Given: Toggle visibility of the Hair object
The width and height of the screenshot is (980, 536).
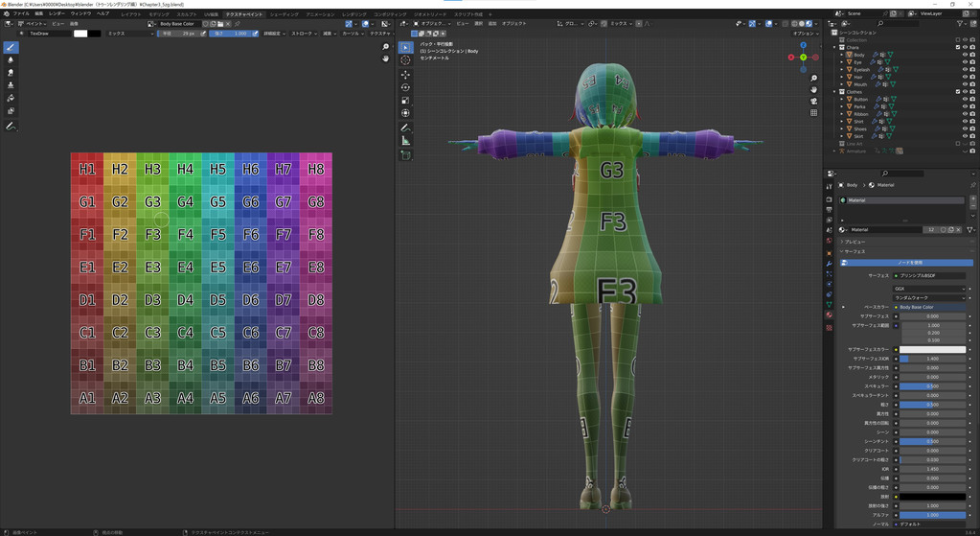Looking at the screenshot, I should pyautogui.click(x=965, y=77).
